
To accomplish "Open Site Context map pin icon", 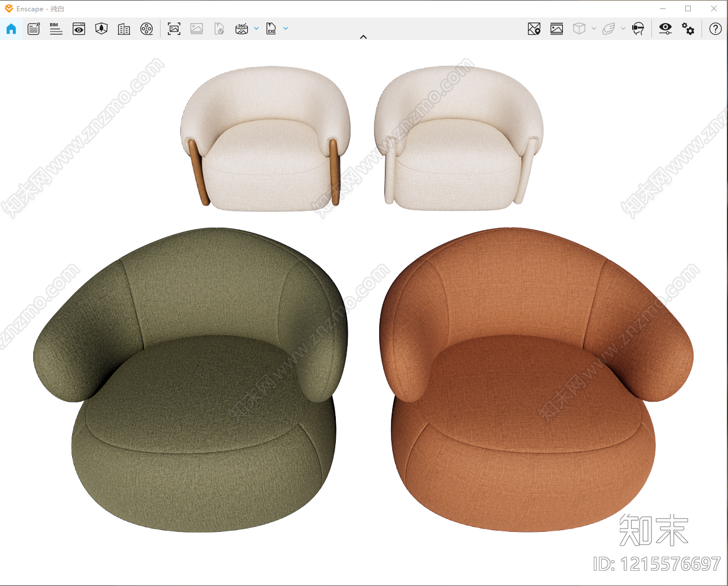I will point(534,29).
